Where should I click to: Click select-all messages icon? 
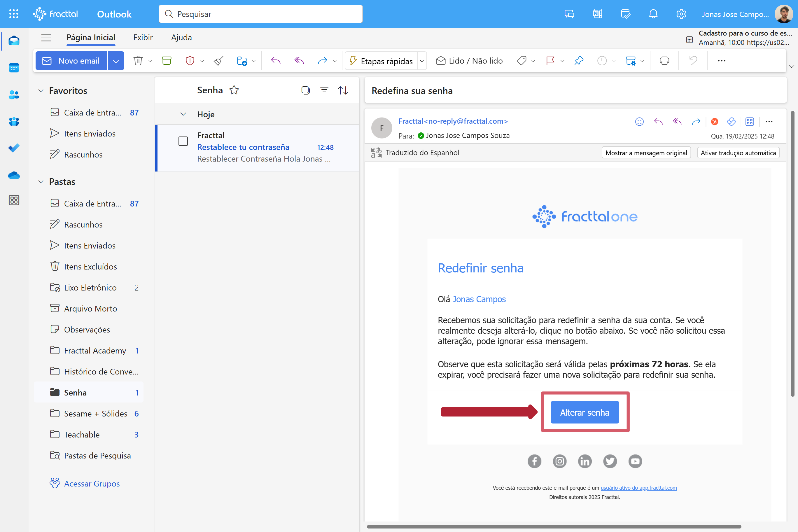tap(305, 90)
